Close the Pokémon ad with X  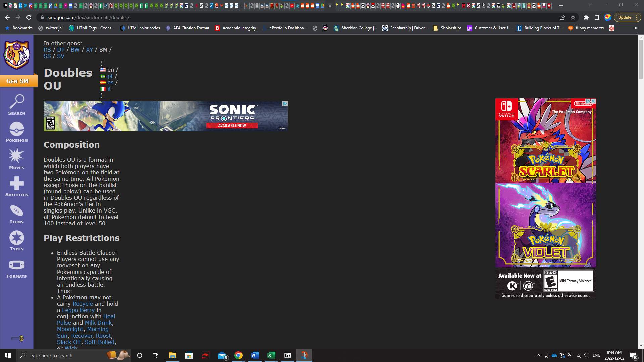593,101
